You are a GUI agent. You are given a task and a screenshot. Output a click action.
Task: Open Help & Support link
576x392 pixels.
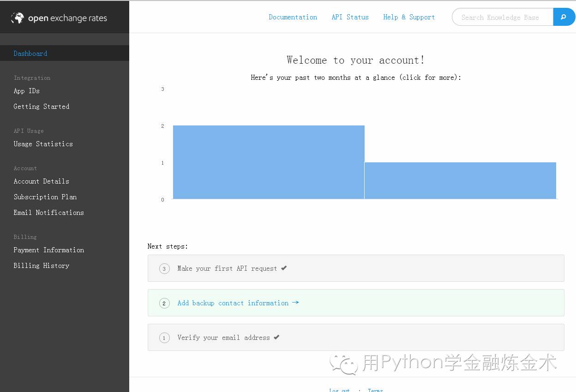coord(409,17)
